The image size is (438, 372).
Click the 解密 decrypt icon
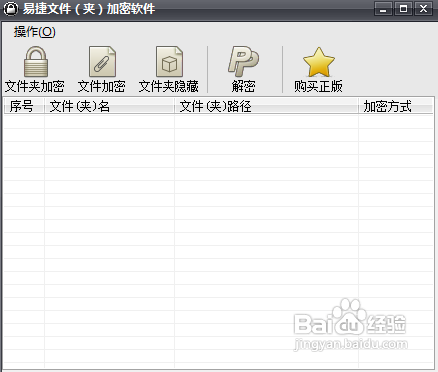(243, 62)
